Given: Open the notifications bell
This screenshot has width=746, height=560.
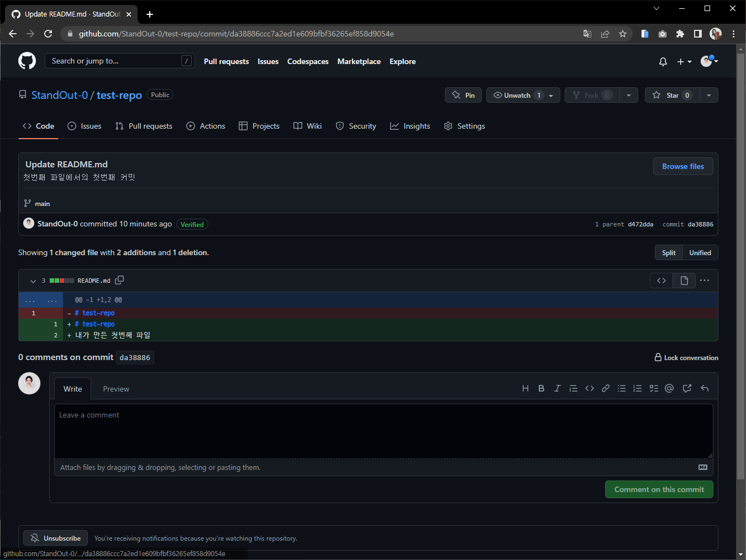Looking at the screenshot, I should (663, 62).
